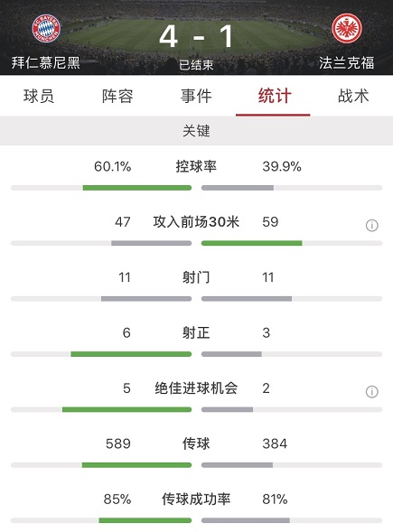Click Bayern's green 射正 bar
393x532 pixels.
tap(131, 354)
